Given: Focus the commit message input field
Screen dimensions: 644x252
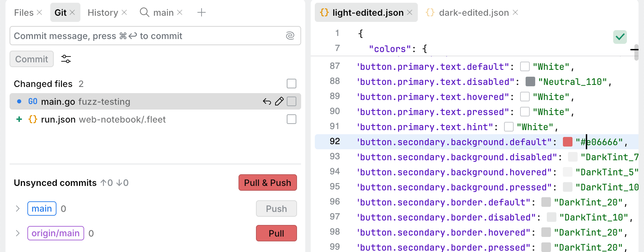Looking at the screenshot, I should pos(147,36).
